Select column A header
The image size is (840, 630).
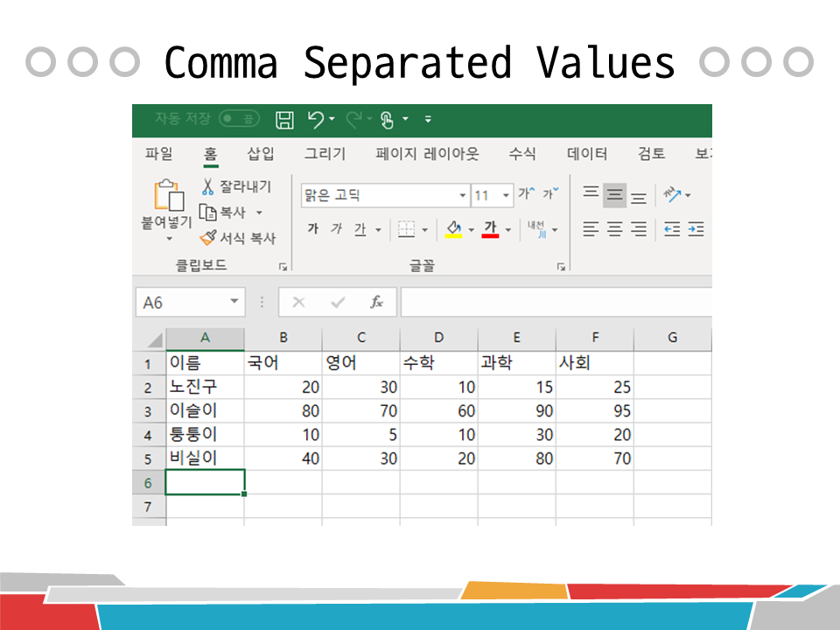click(205, 338)
